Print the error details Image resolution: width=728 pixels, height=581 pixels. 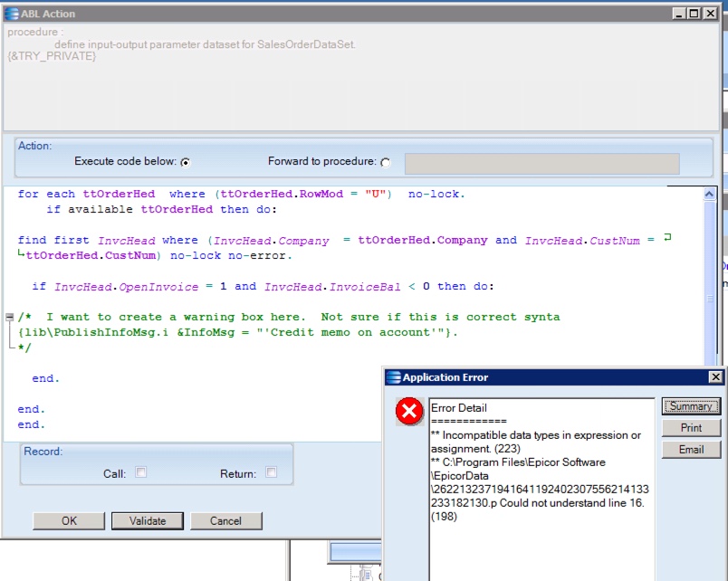691,428
